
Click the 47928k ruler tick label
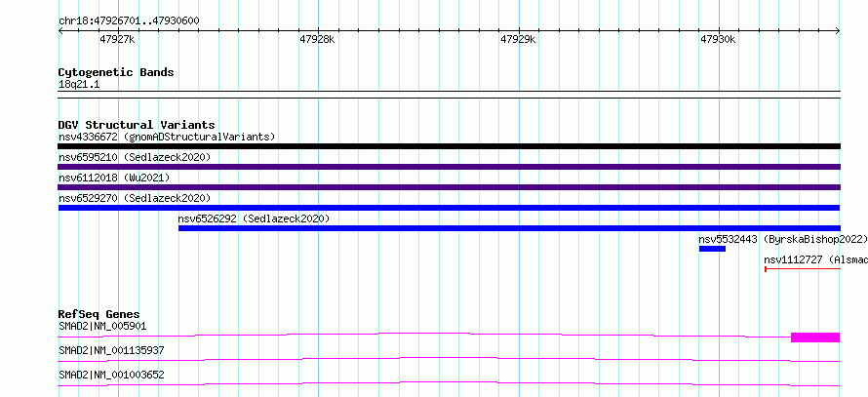coord(317,39)
